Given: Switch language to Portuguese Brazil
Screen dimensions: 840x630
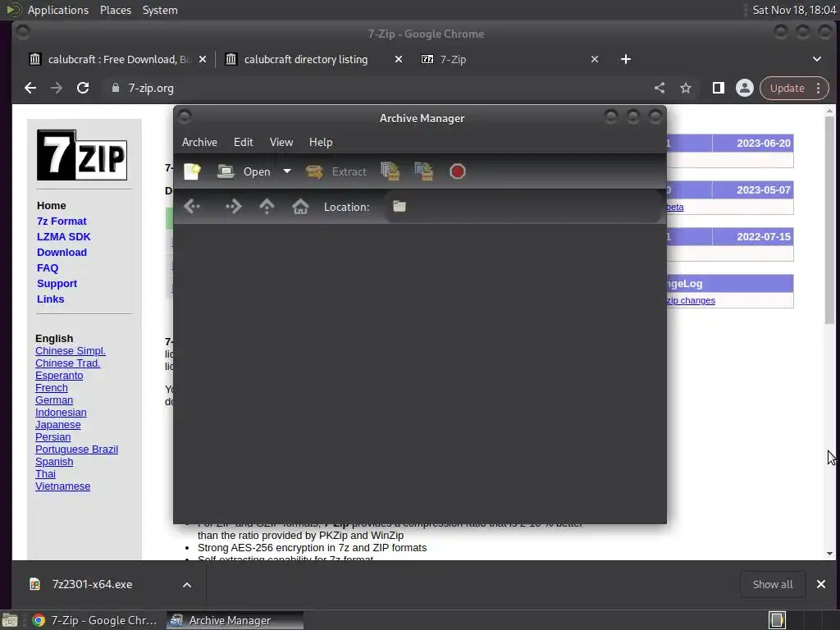Looking at the screenshot, I should [x=76, y=449].
